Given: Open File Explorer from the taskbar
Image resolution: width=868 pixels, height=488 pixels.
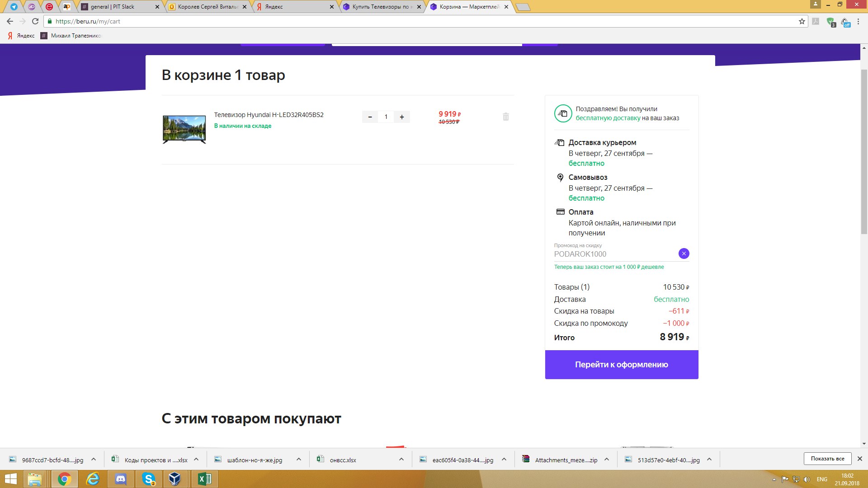Looking at the screenshot, I should pos(35,479).
